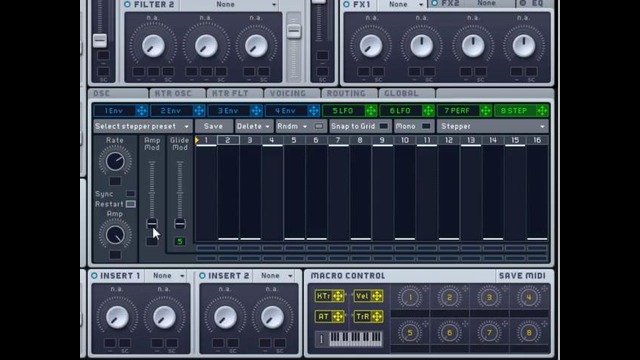
Task: Click the first Filter 2 knob
Action: point(153,46)
